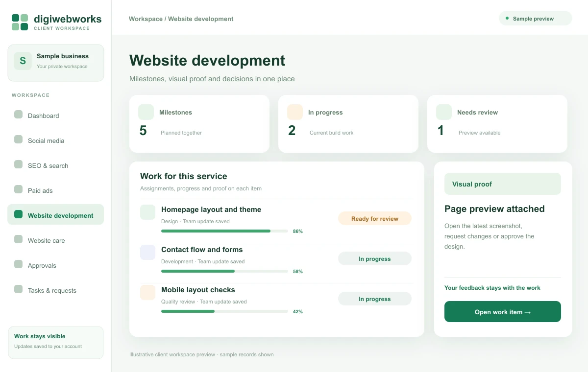
Task: Click Quality review · Team update saved text
Action: [x=204, y=302]
